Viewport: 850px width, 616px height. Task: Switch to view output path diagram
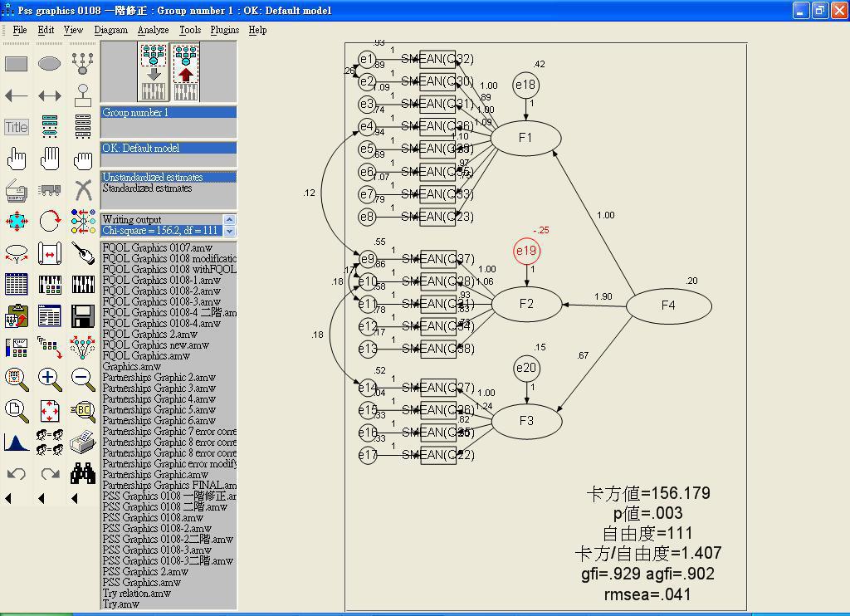pos(185,72)
